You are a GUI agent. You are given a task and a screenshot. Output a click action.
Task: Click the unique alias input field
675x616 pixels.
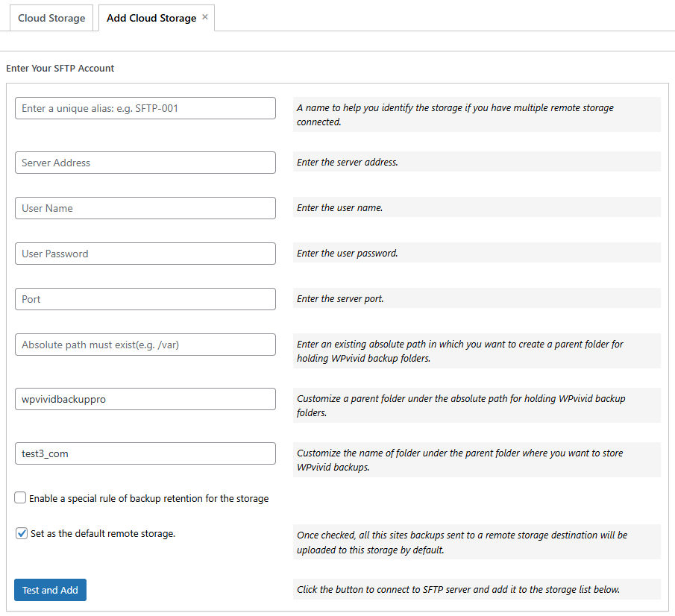pos(145,108)
